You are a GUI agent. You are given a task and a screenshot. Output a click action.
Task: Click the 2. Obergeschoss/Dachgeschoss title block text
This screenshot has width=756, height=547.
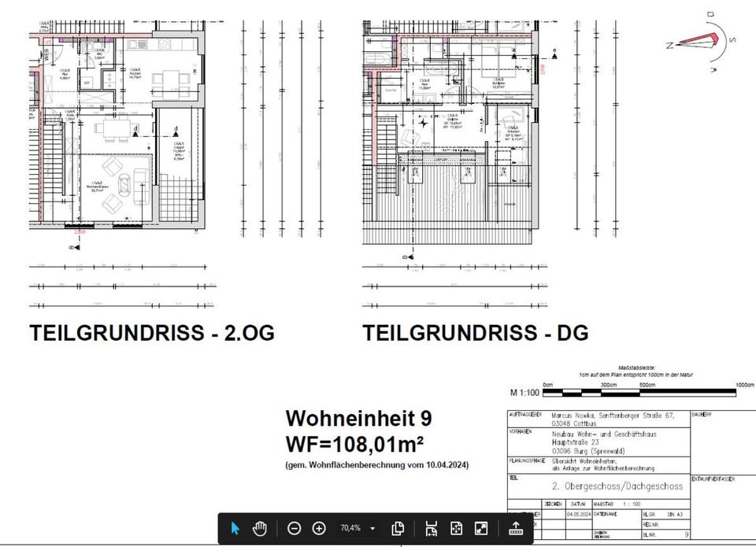(x=617, y=486)
